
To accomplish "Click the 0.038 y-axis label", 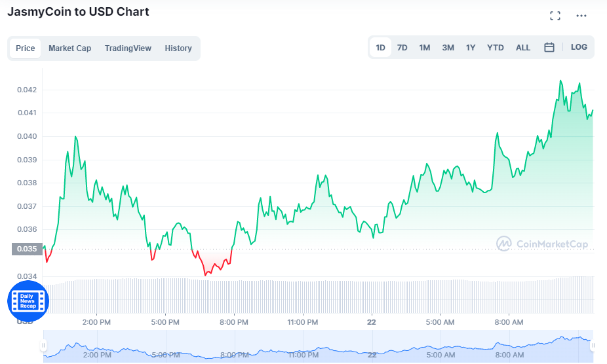I will click(x=27, y=183).
